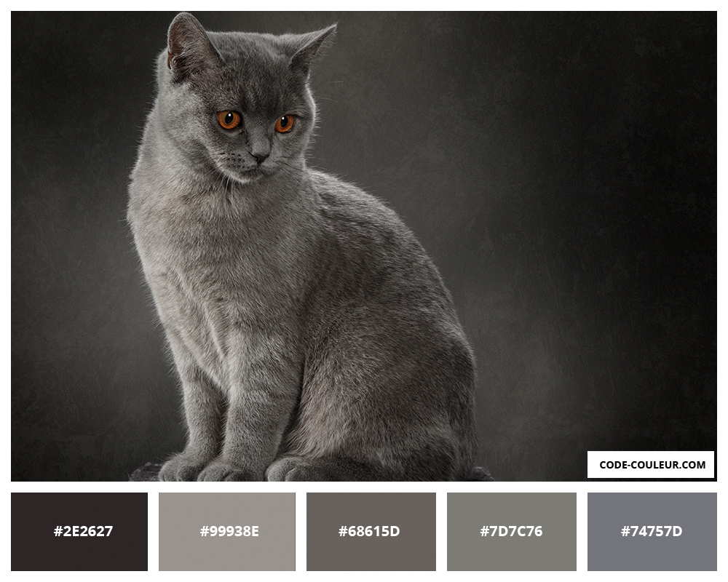The height and width of the screenshot is (582, 728).
Task: Click the #74757D hex code label
Action: tap(652, 531)
